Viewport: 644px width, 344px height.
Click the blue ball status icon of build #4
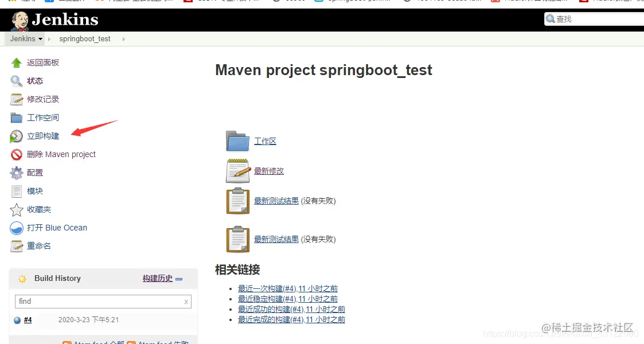[x=17, y=320]
